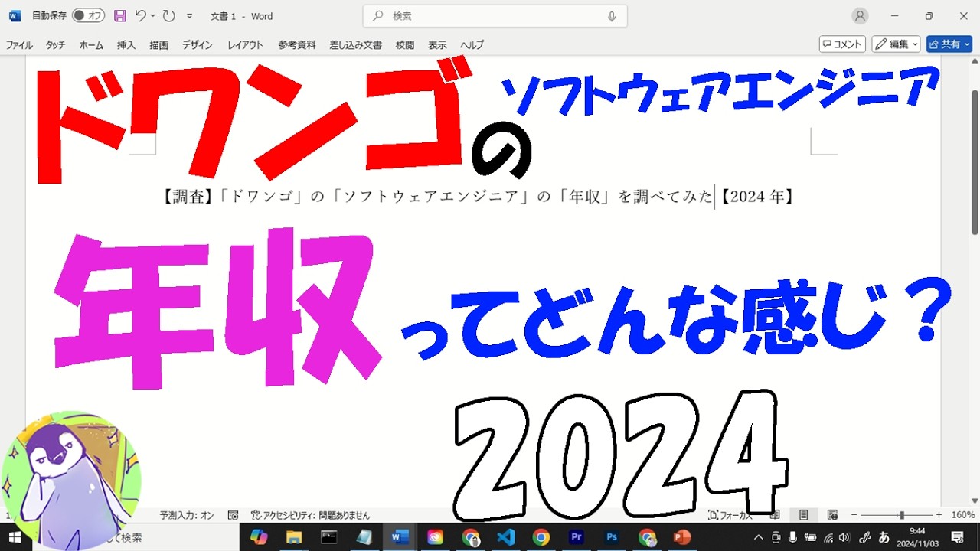
Task: Switch to the ヘルプ tab
Action: (x=472, y=45)
